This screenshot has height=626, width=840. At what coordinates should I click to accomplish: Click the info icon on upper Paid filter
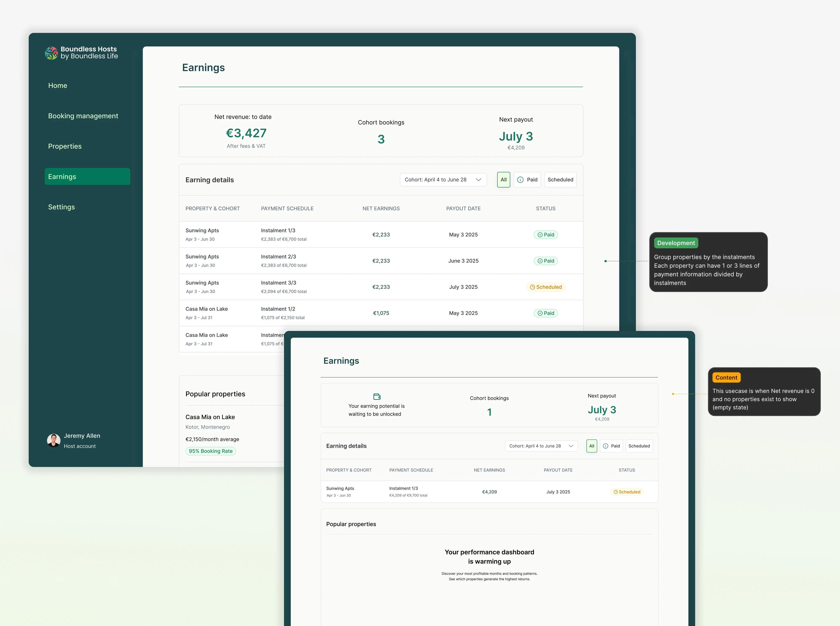[520, 180]
